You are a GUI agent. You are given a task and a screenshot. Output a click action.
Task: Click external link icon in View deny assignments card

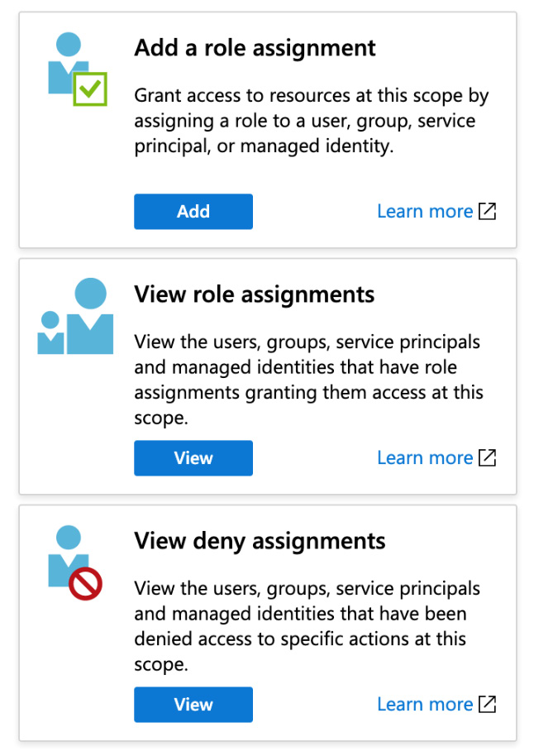(x=488, y=704)
